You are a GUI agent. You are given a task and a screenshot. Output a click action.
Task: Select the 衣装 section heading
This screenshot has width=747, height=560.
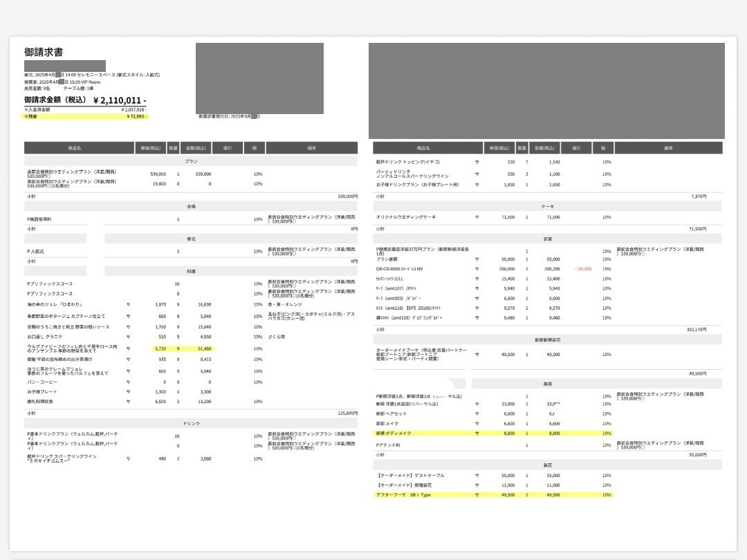tap(547, 239)
